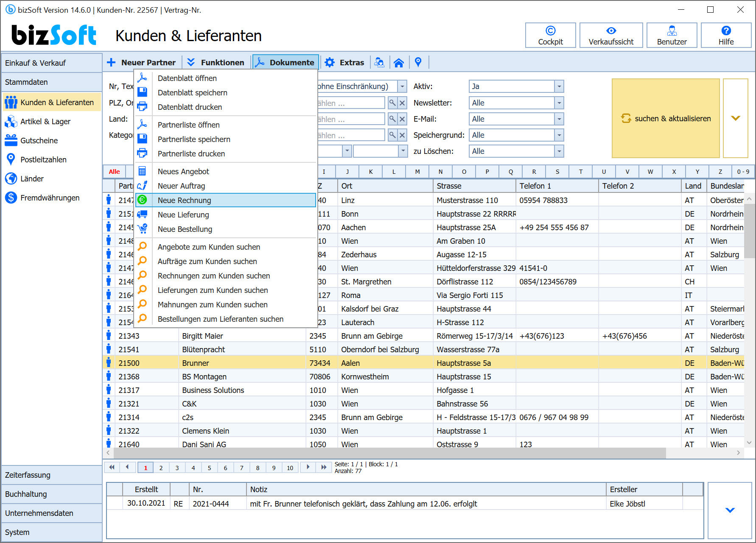Screen dimensions: 756x543
Task: Expand Unternehmensdaten section
Action: (52, 513)
